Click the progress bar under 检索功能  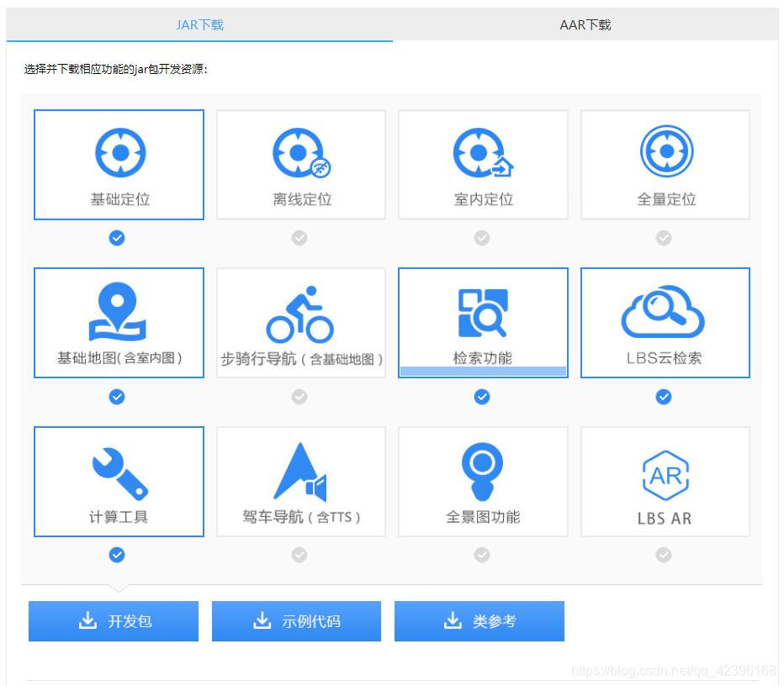click(482, 370)
